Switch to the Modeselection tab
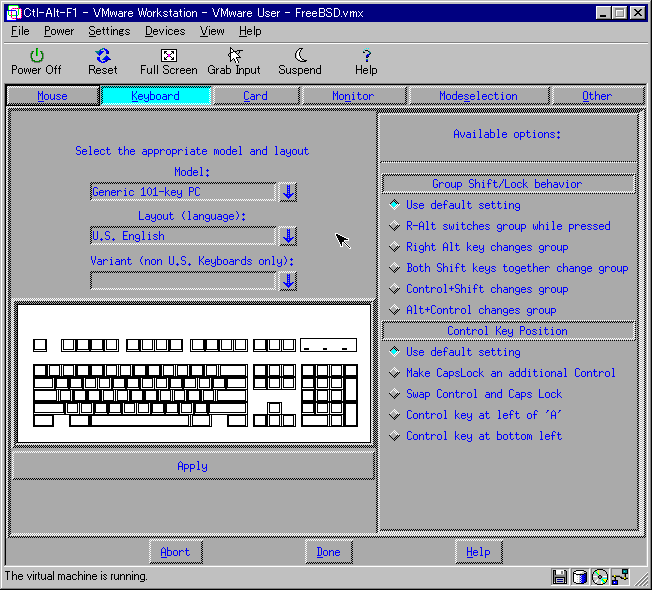Image resolution: width=652 pixels, height=590 pixels. pos(479,96)
